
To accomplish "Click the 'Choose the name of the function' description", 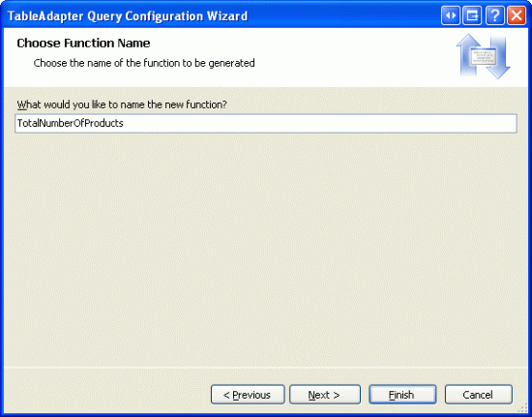I will (144, 63).
